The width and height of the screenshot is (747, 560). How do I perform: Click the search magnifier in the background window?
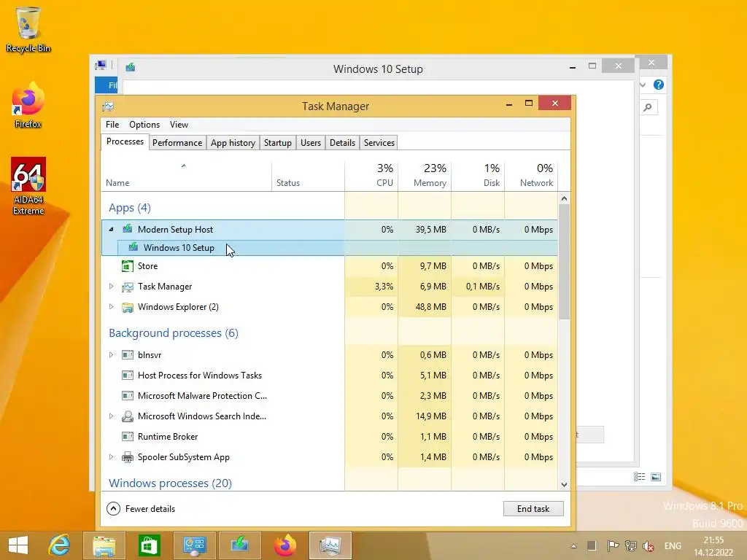[x=648, y=108]
